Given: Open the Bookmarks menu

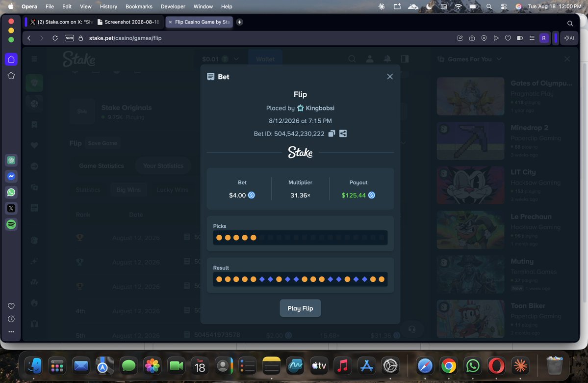Looking at the screenshot, I should (139, 6).
